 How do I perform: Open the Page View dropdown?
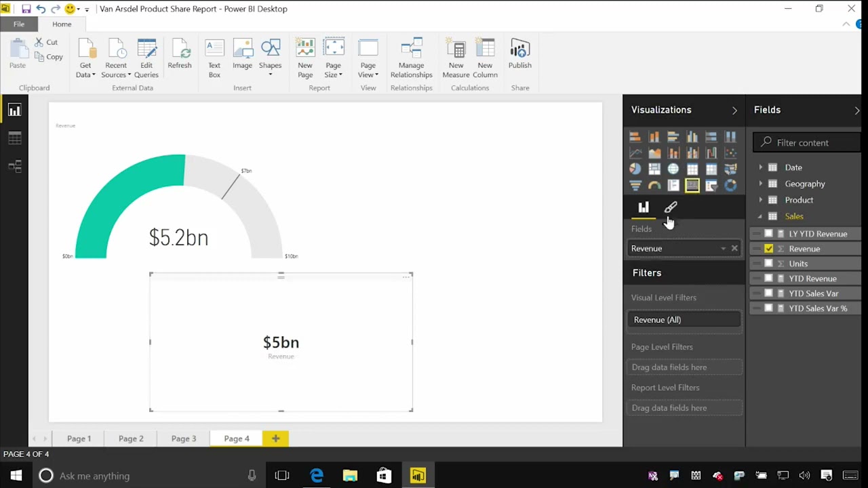point(368,59)
